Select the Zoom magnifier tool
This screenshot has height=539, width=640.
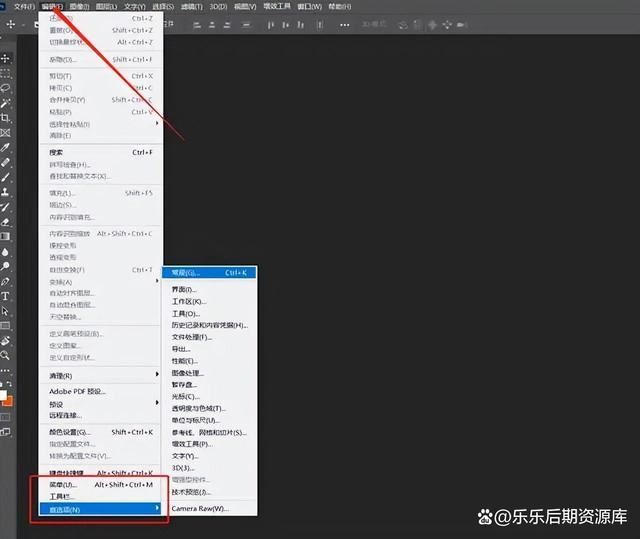tap(6, 355)
